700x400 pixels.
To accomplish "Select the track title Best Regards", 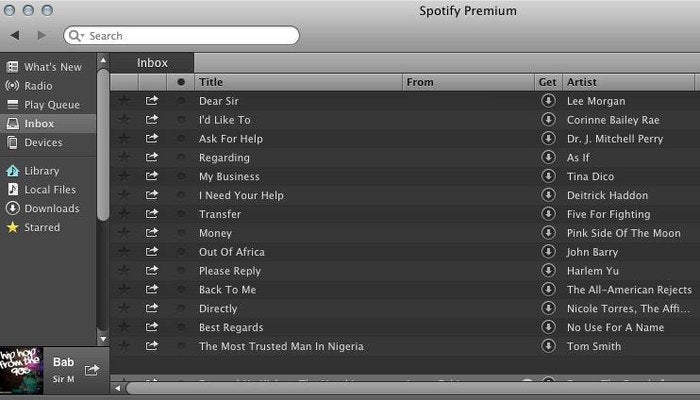I will pyautogui.click(x=231, y=328).
